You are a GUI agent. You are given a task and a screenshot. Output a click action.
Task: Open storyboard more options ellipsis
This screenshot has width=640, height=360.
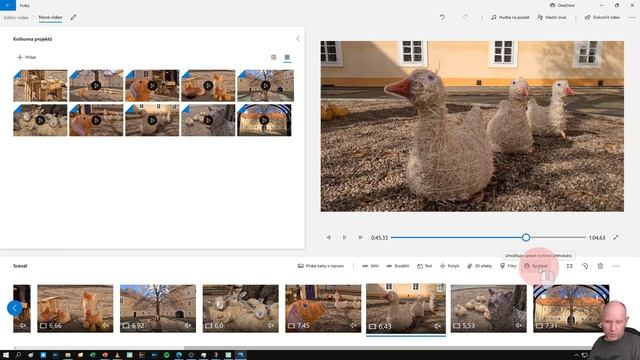tap(616, 266)
